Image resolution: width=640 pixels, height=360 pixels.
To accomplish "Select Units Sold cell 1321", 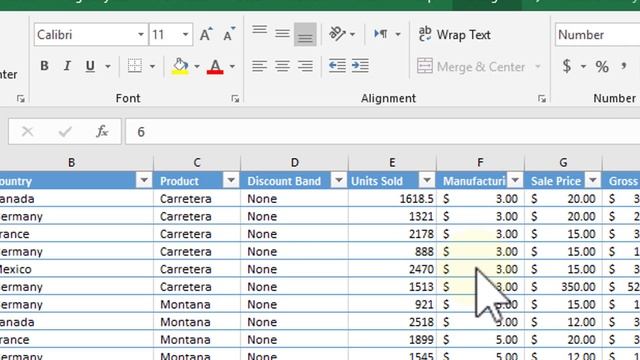I will tap(392, 216).
